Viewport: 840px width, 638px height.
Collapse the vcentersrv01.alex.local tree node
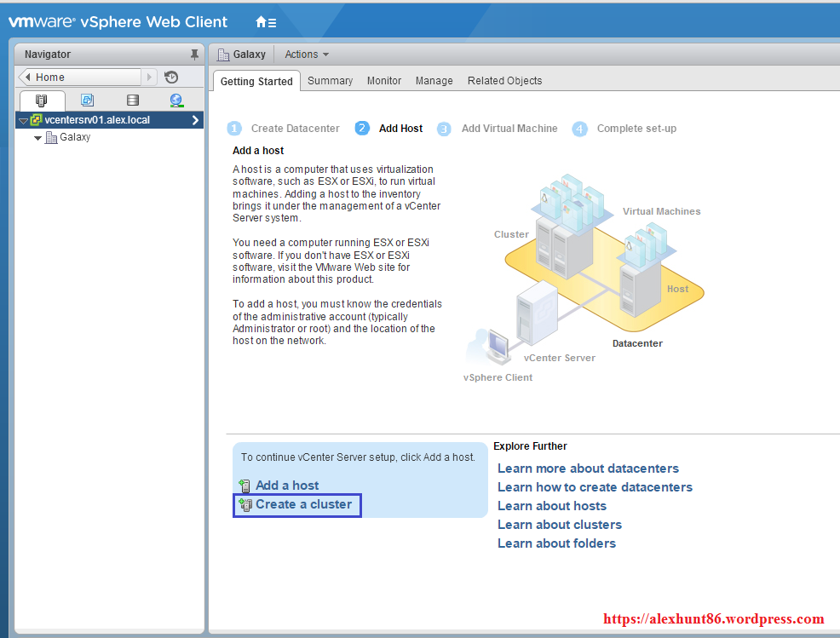(23, 121)
